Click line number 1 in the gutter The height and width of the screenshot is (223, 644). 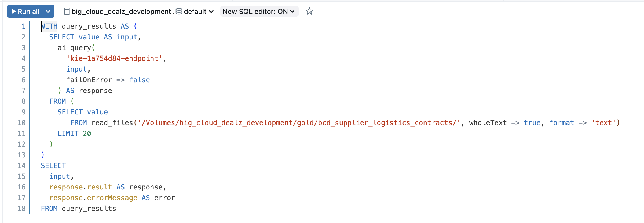(24, 26)
